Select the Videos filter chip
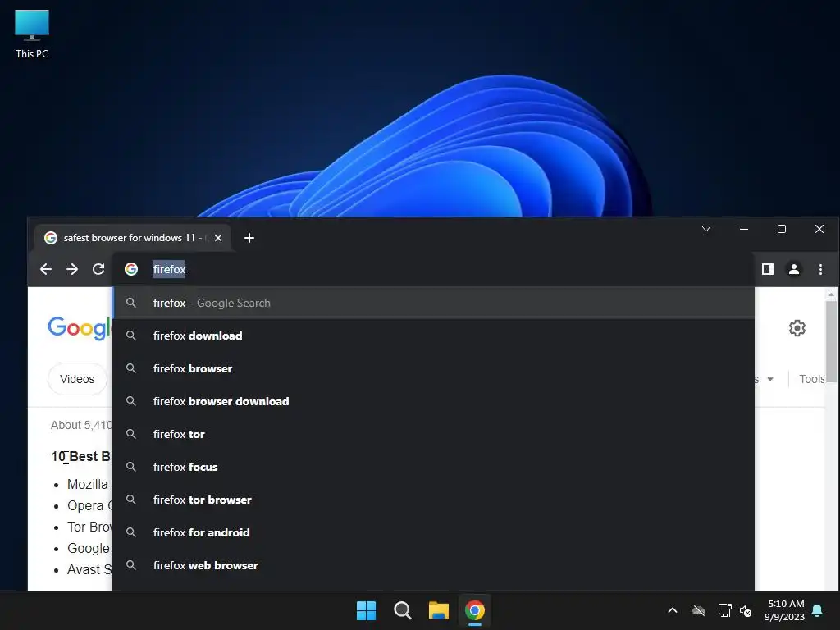 (x=77, y=379)
